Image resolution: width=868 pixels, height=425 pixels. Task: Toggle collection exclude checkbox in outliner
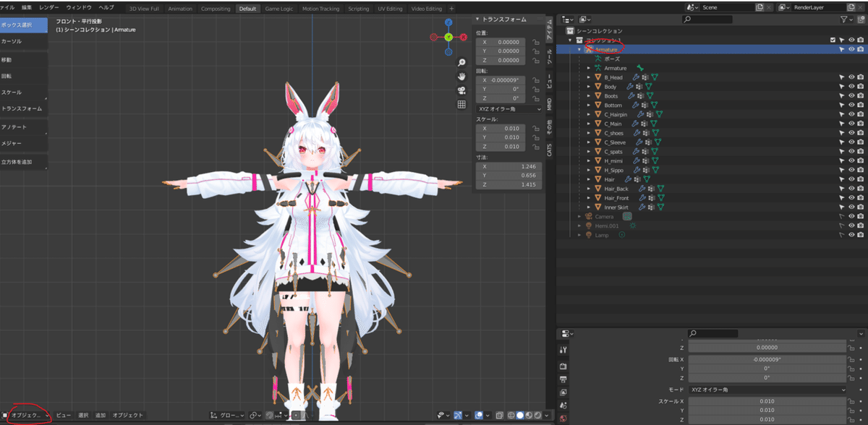[x=833, y=40]
